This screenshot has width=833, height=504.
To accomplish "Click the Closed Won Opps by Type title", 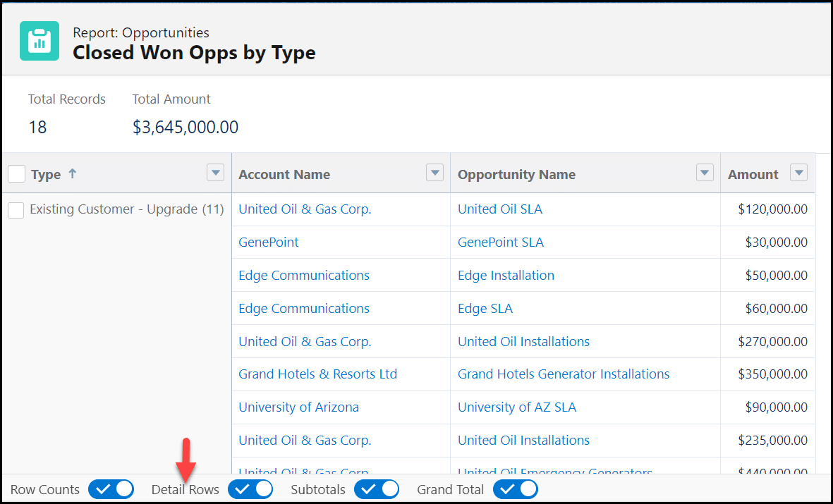I will pyautogui.click(x=194, y=53).
